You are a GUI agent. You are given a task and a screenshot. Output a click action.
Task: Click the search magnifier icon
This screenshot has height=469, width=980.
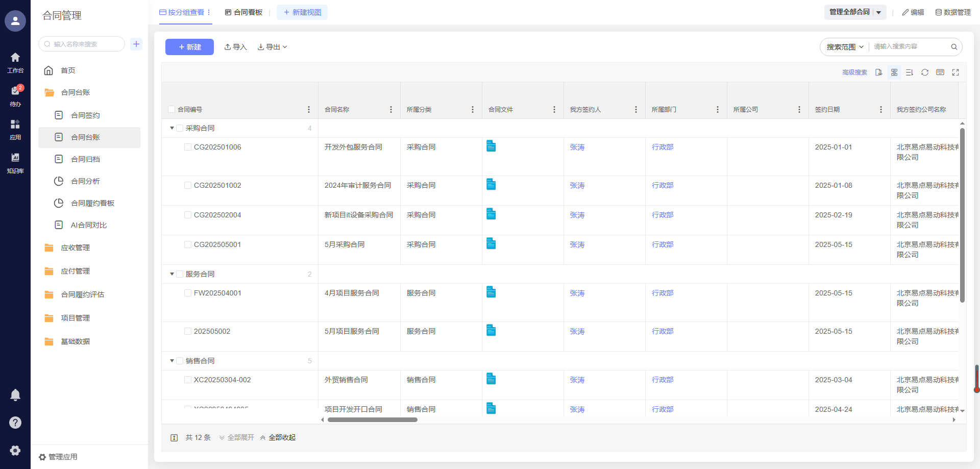click(x=953, y=47)
